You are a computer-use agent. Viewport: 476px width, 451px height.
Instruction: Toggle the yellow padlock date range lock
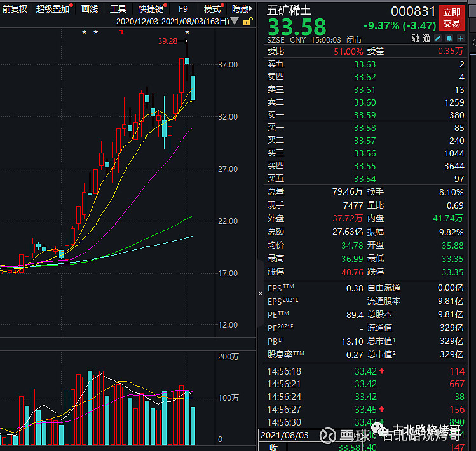click(x=247, y=22)
